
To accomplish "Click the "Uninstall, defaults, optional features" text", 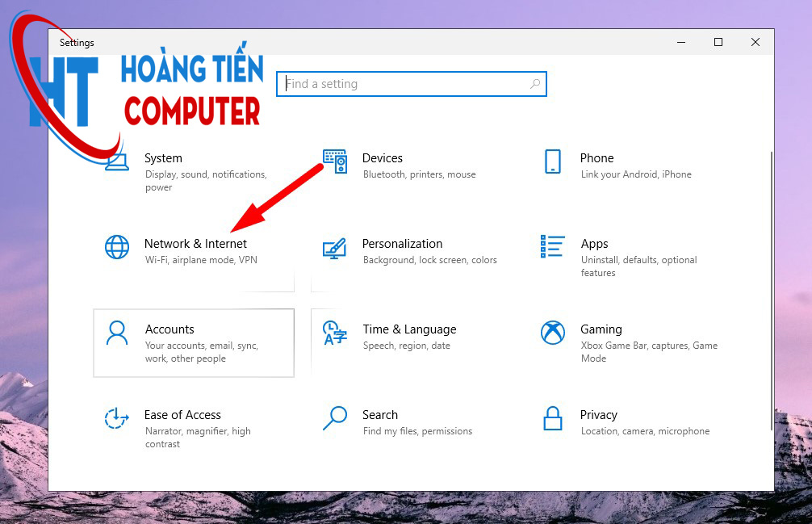I will (638, 266).
